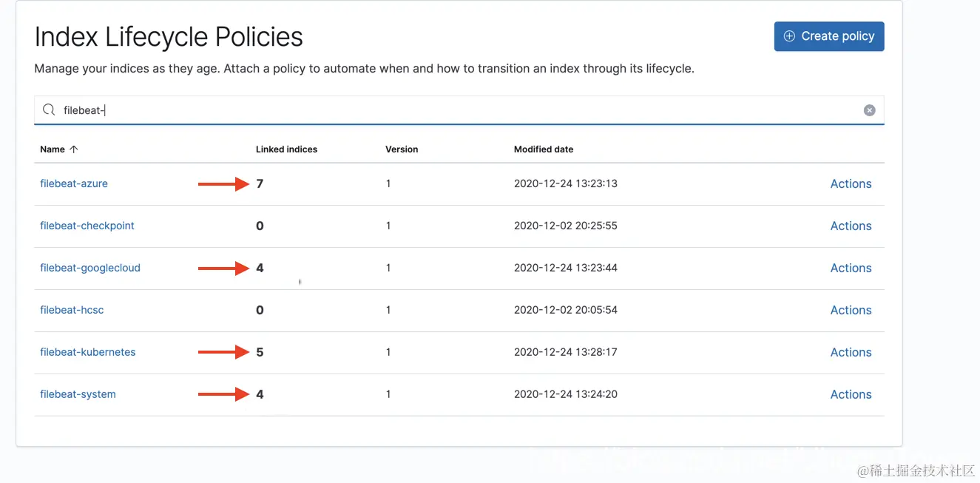Click the version value for filebeat-azure

(x=388, y=184)
